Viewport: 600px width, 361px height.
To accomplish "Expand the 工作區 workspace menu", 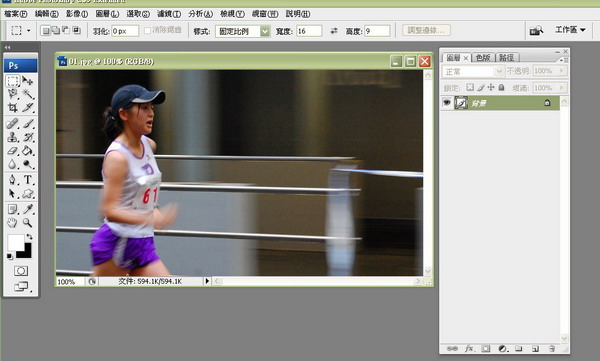I will pos(570,29).
